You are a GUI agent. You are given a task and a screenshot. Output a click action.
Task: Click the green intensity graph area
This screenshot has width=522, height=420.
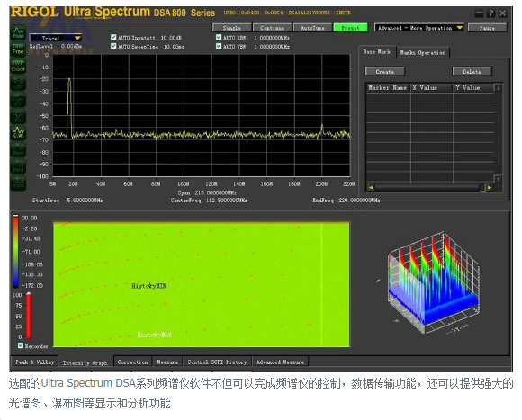coord(202,285)
